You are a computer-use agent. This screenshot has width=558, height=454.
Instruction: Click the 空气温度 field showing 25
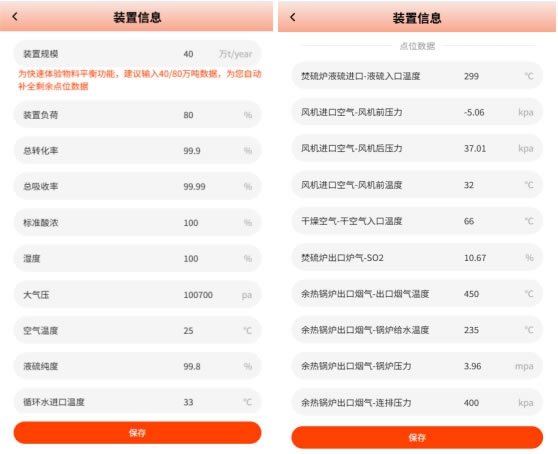click(x=137, y=331)
